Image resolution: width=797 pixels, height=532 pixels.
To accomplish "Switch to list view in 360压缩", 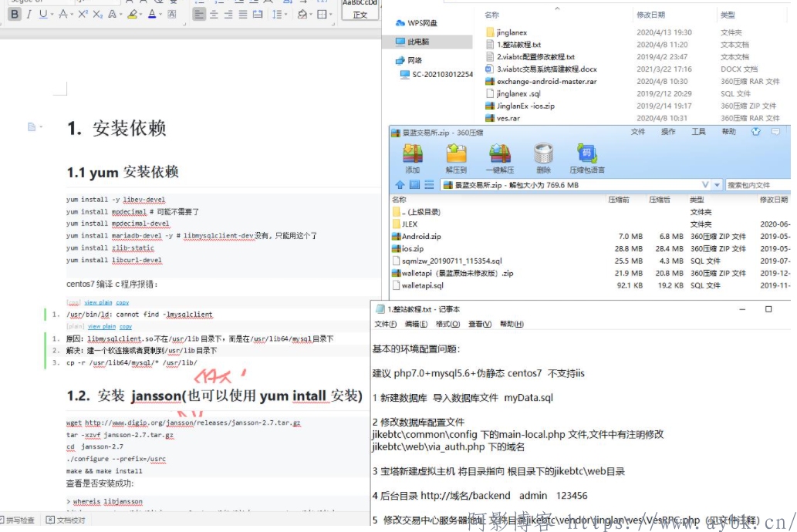I will pos(430,185).
